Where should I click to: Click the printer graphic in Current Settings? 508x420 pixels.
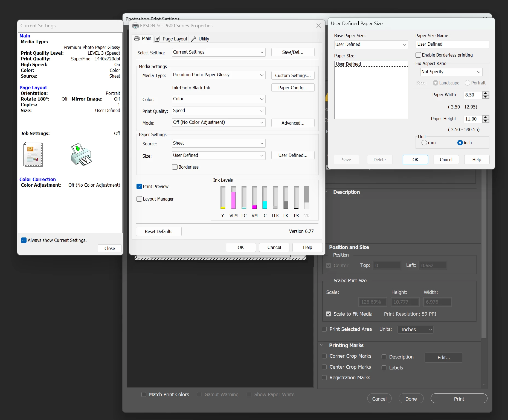pos(81,154)
